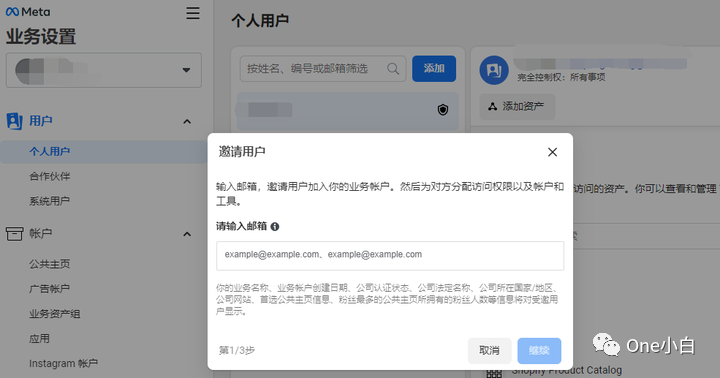The height and width of the screenshot is (378, 720).
Task: Open the business account selector dropdown
Action: [x=104, y=70]
